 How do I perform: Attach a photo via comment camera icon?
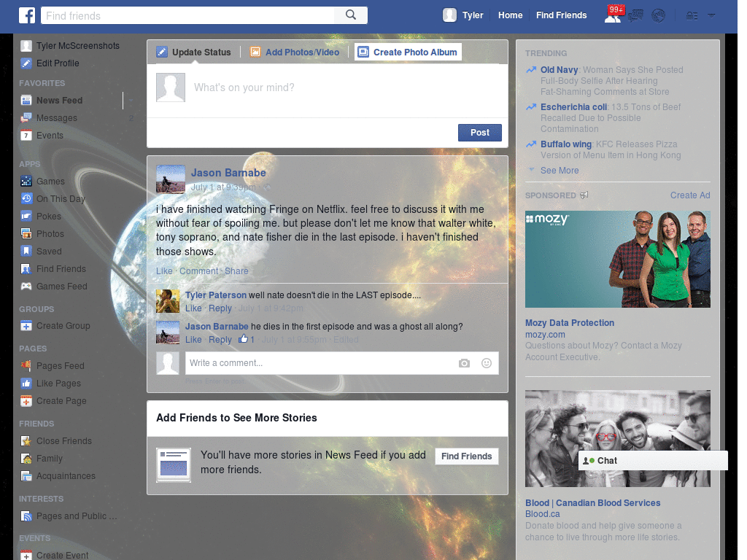tap(464, 363)
